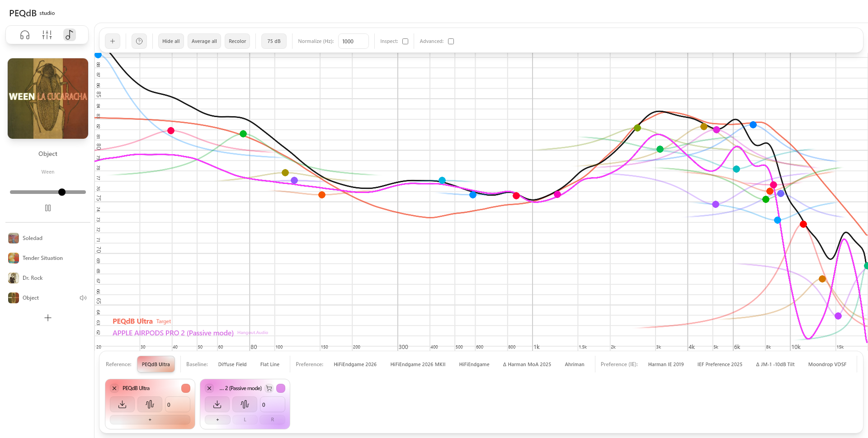
Task: Click the PEQdB Ultra Target legend label
Action: (x=142, y=321)
